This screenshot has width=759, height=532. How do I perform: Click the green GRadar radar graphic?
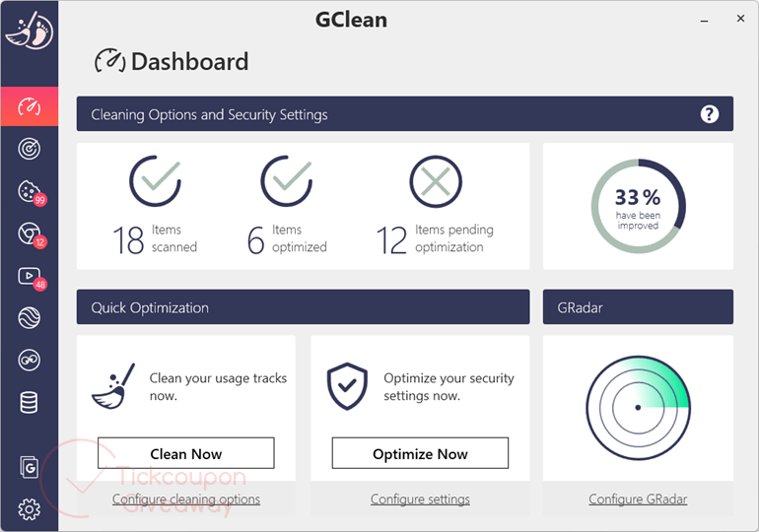[638, 408]
